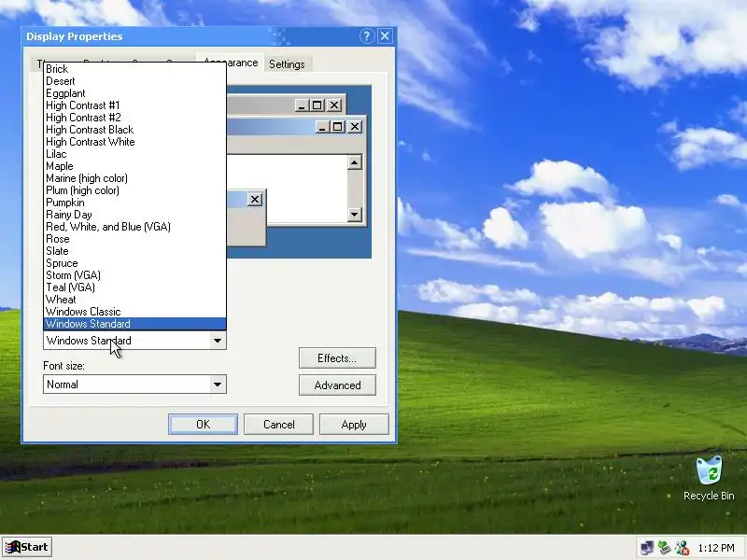Choose Eggplant color scheme
747x560 pixels.
click(x=134, y=93)
